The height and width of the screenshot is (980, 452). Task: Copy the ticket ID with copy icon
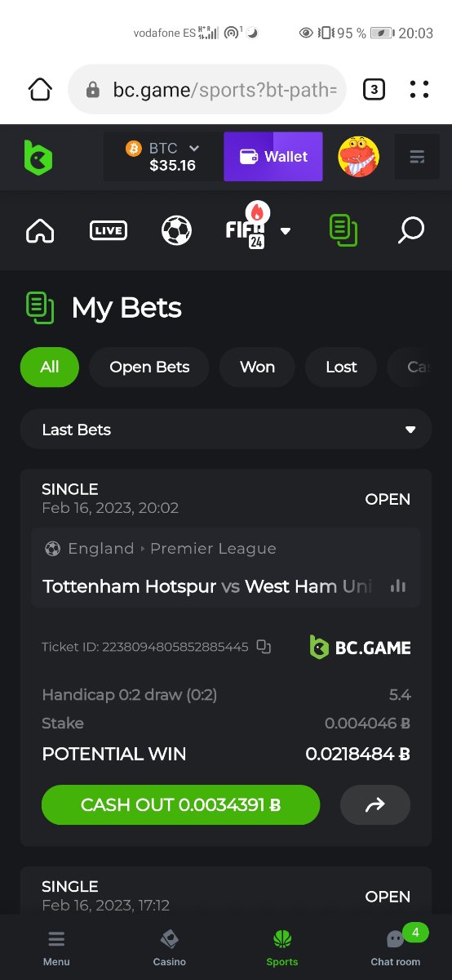coord(264,647)
